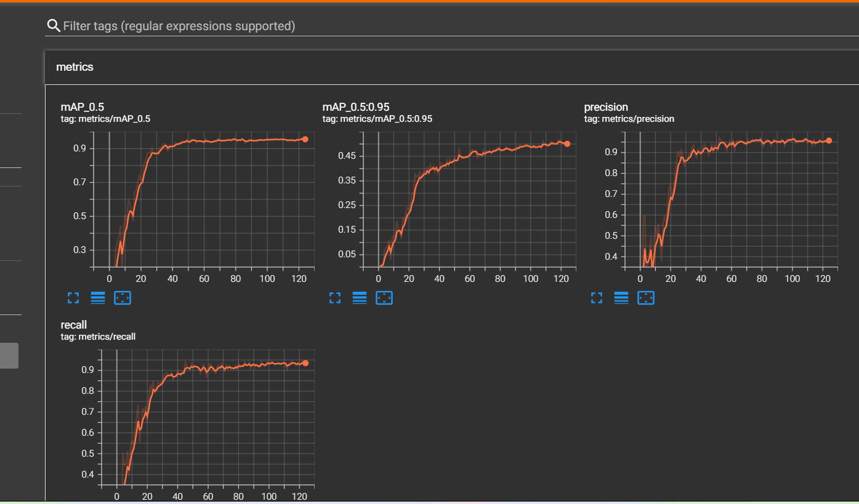
Task: Toggle y-axis log scale for mAP_0.5:0.95 chart
Action: click(360, 298)
